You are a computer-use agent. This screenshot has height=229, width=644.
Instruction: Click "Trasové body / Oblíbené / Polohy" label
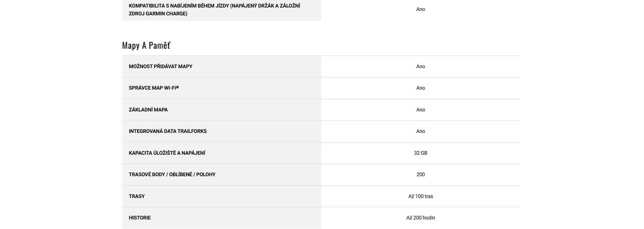click(x=172, y=174)
